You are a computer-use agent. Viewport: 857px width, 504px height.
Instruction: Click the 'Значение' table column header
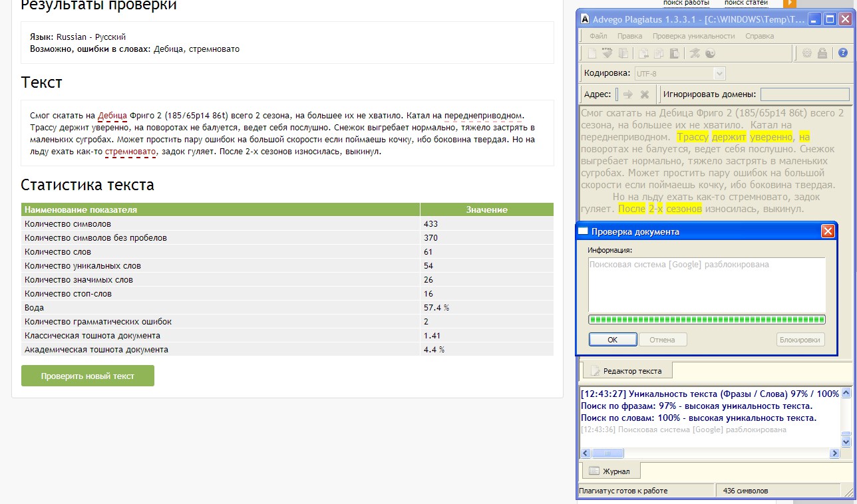[x=486, y=209]
